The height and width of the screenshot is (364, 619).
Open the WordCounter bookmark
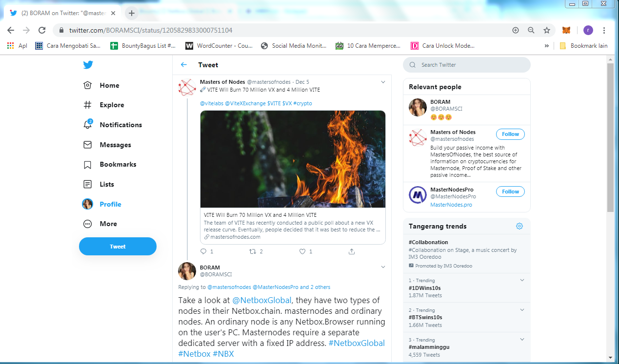point(219,46)
